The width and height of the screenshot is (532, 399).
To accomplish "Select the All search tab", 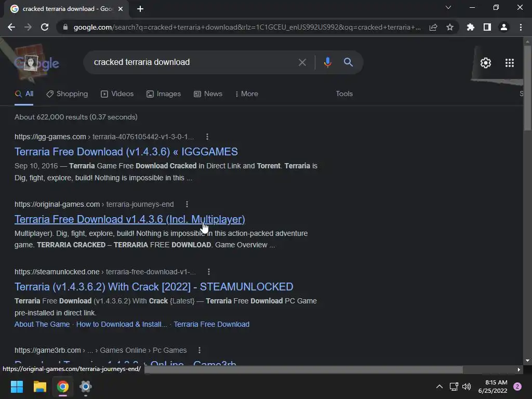I will (x=24, y=94).
